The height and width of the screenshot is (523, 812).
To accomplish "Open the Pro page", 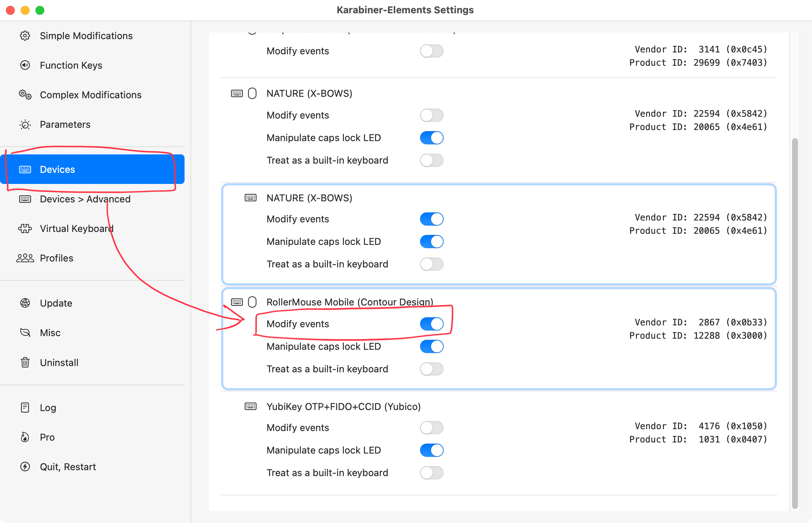I will tap(92, 437).
